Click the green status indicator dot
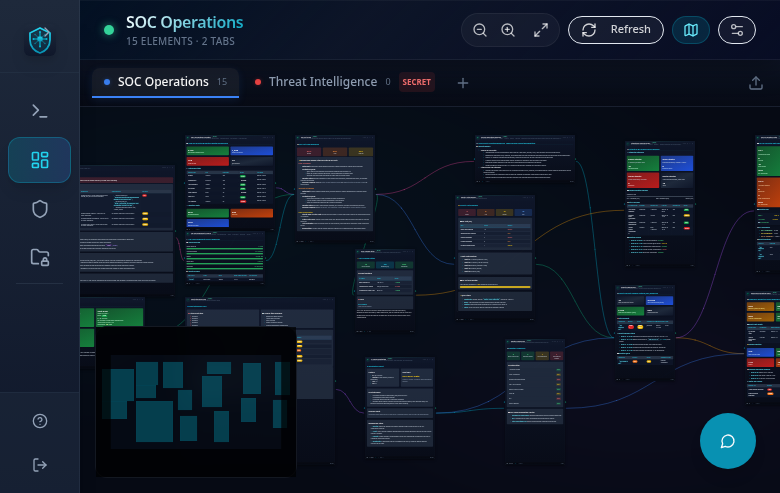The height and width of the screenshot is (493, 780). point(109,30)
